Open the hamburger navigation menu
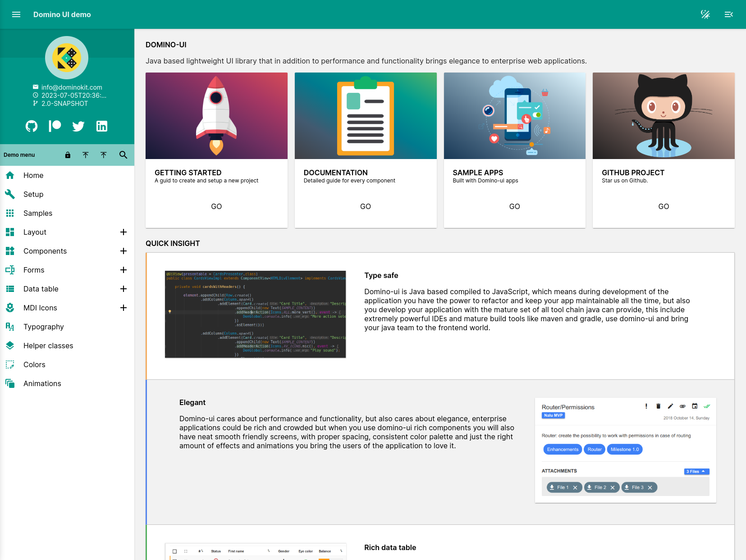The width and height of the screenshot is (746, 560). 16,14
